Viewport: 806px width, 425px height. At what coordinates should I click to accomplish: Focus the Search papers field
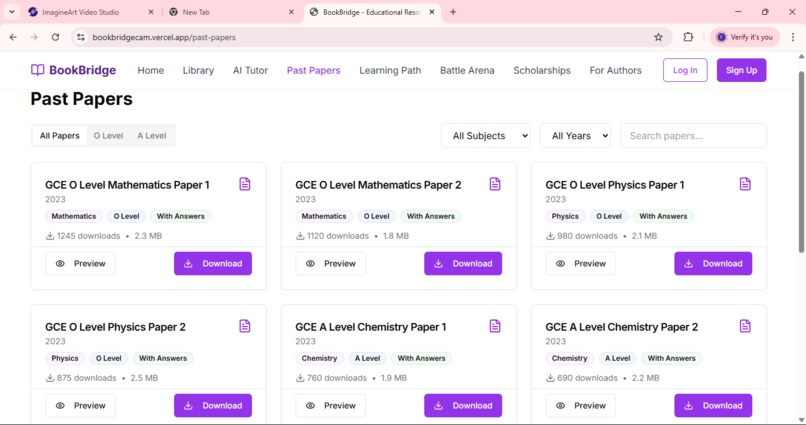click(x=693, y=136)
